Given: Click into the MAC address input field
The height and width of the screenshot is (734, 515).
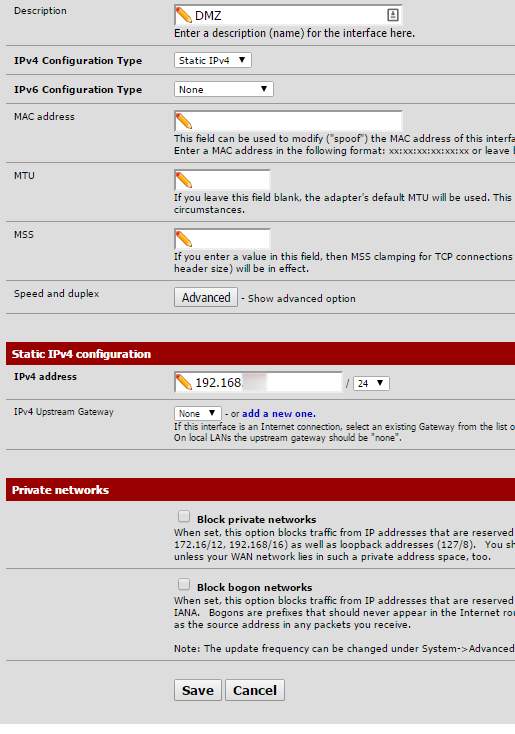Looking at the screenshot, I should click(x=288, y=121).
